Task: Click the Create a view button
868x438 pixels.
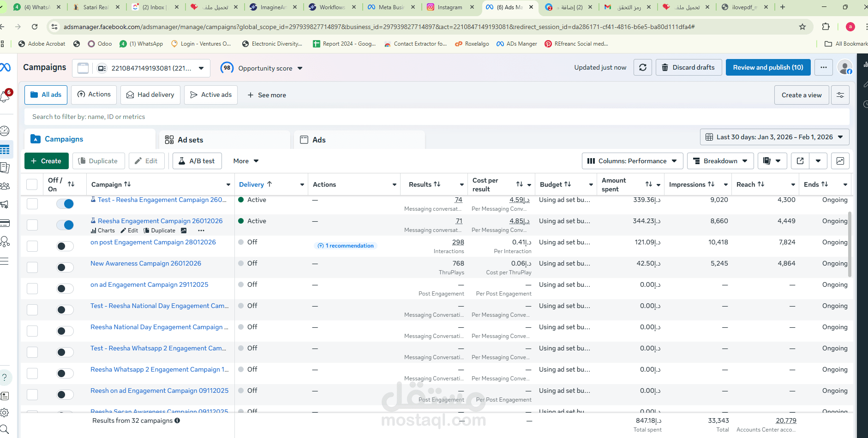Action: 802,95
